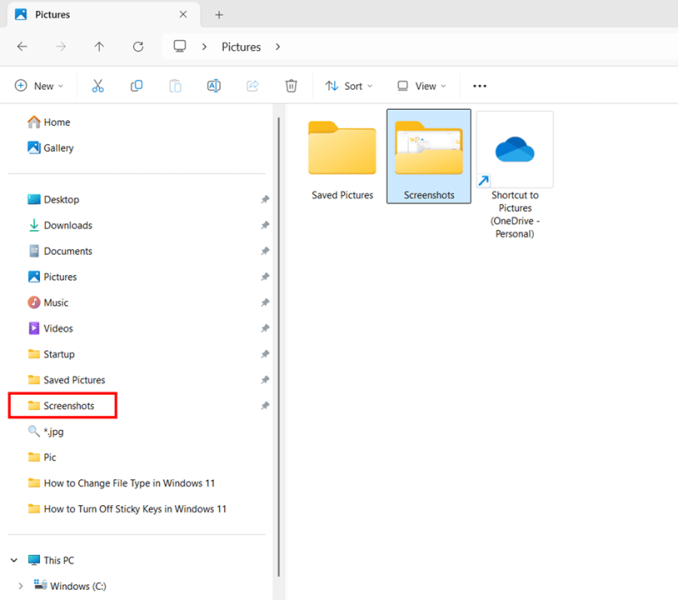678x600 pixels.
Task: Open Home in the navigation pane
Action: pos(48,122)
